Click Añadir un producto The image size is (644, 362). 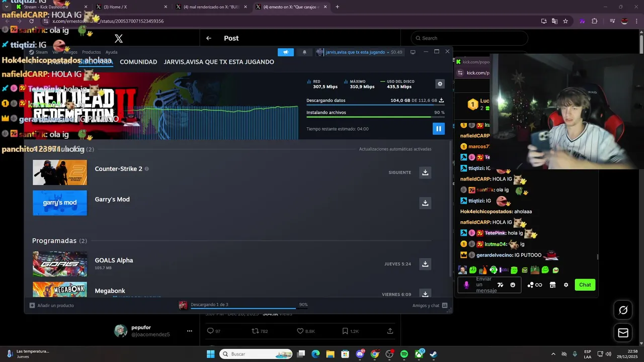(52, 305)
